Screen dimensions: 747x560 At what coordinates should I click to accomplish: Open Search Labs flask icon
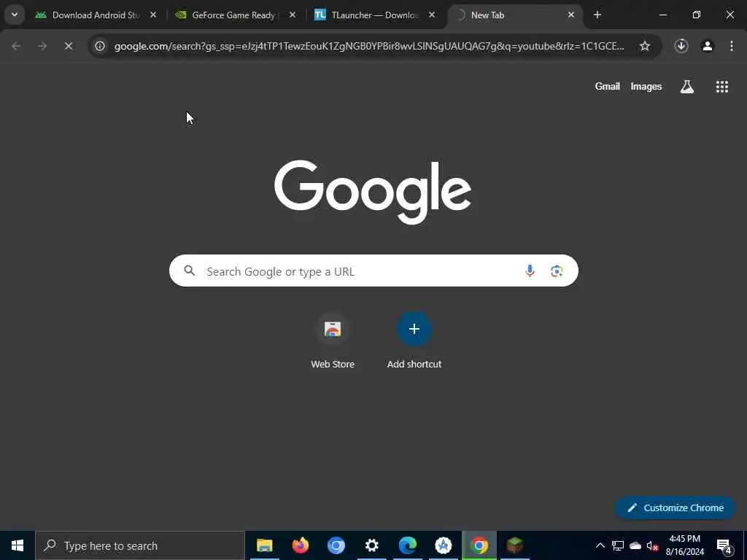click(687, 86)
